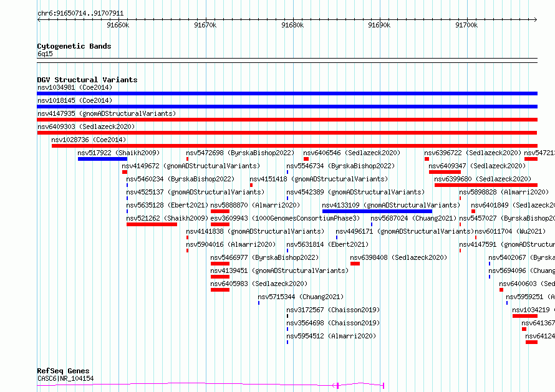Click nsv6409347 (Sedlazeck2020) label
Image resolution: width=555 pixels, height=392 pixels.
(477, 166)
